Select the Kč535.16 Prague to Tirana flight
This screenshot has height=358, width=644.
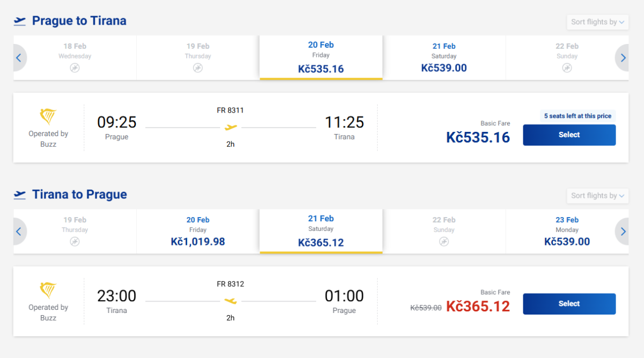[569, 135]
